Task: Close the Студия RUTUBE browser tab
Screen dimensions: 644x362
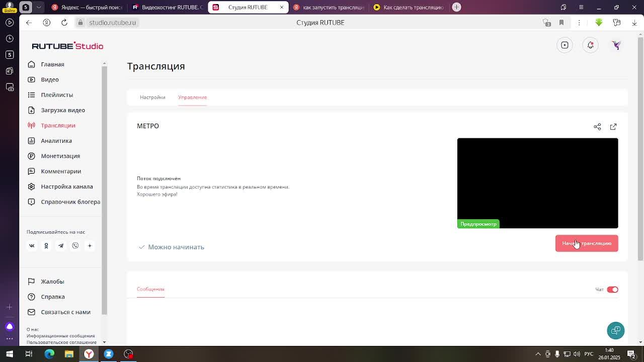Action: point(282,7)
